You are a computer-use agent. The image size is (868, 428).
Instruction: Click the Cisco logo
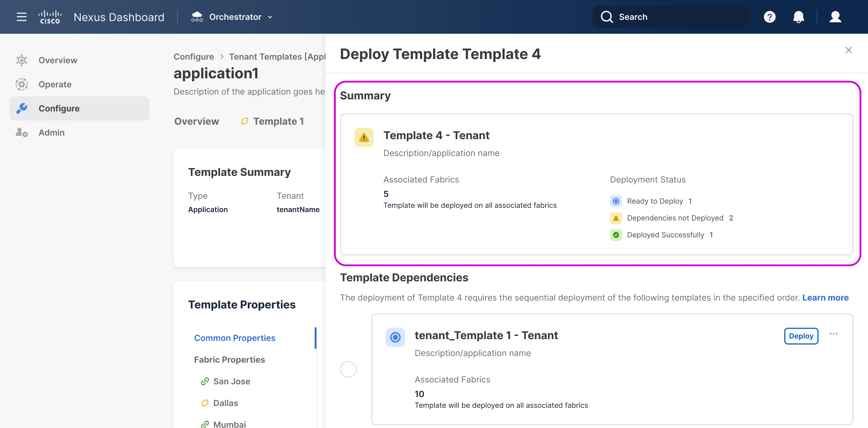pyautogui.click(x=50, y=17)
